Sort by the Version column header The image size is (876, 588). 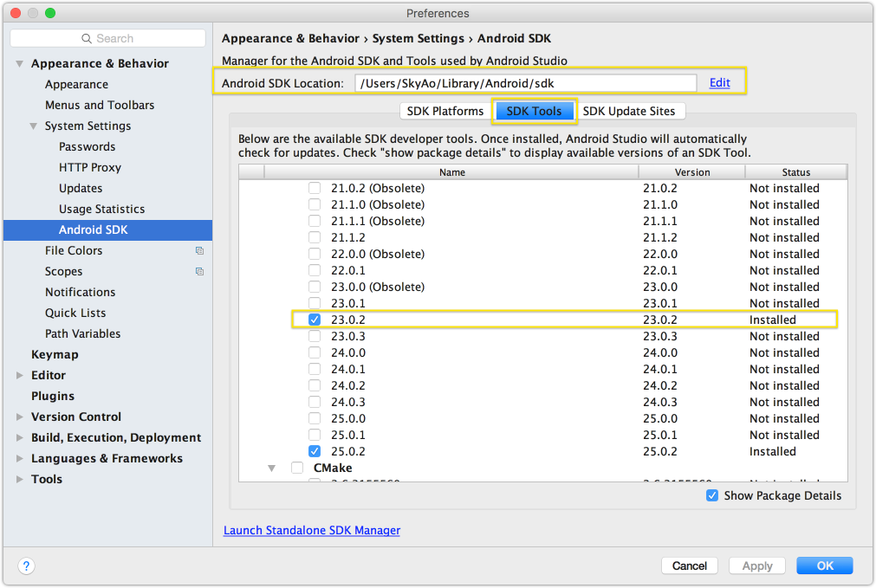(x=691, y=172)
